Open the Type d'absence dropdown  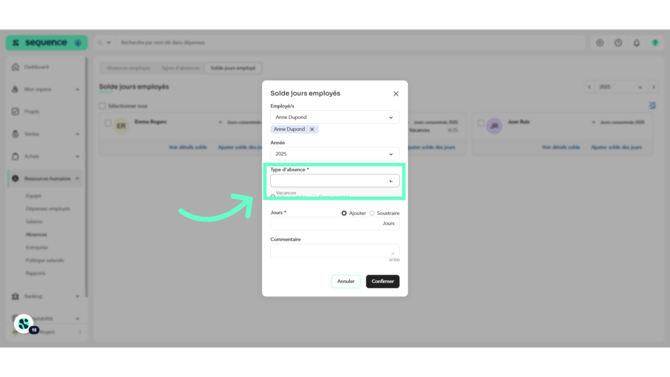[x=335, y=181]
